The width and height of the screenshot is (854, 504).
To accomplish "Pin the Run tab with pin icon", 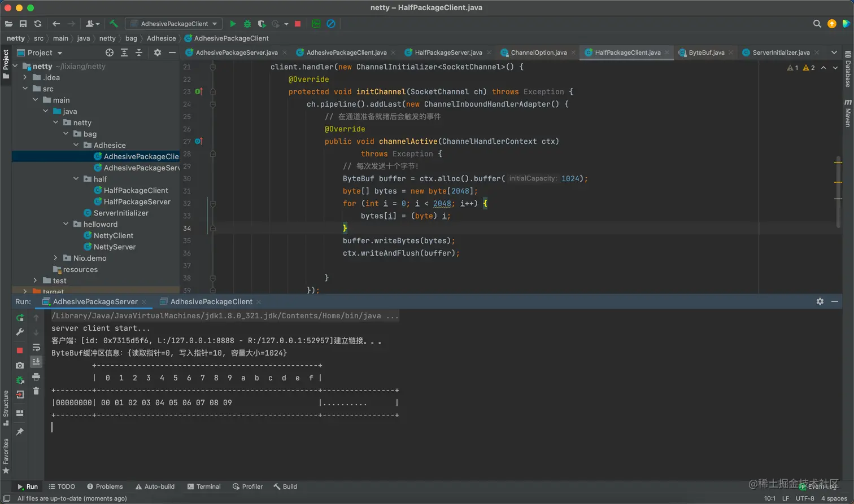I will (x=20, y=432).
